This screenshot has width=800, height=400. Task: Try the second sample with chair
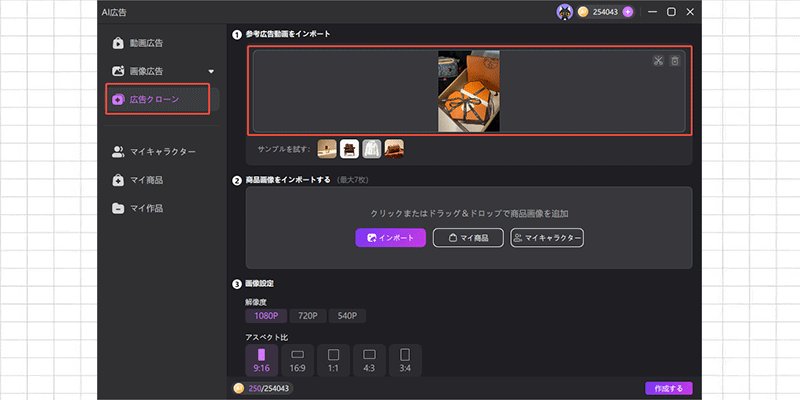point(349,149)
